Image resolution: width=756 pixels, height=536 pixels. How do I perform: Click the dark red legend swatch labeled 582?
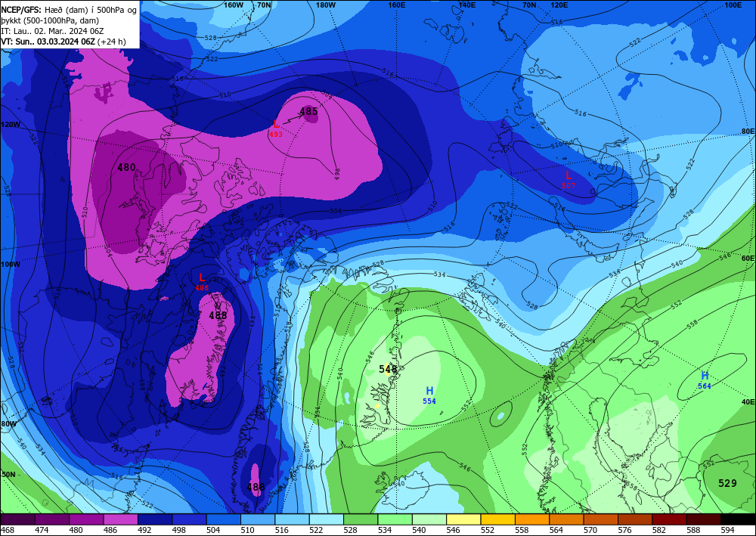click(670, 519)
